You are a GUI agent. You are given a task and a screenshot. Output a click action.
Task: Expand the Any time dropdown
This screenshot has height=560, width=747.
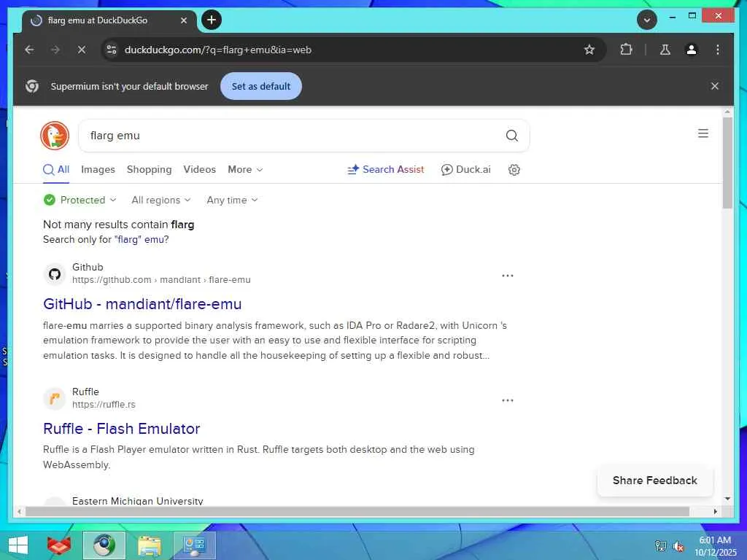tap(232, 200)
